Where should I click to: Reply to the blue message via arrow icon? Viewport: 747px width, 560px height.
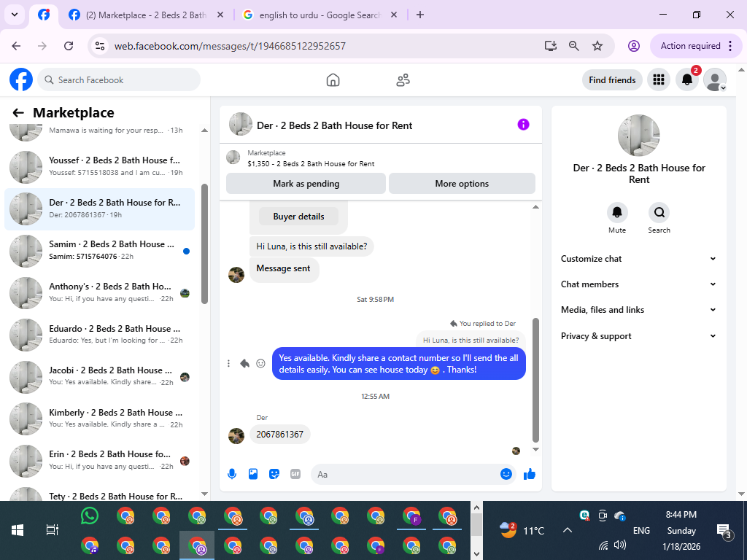click(x=245, y=363)
